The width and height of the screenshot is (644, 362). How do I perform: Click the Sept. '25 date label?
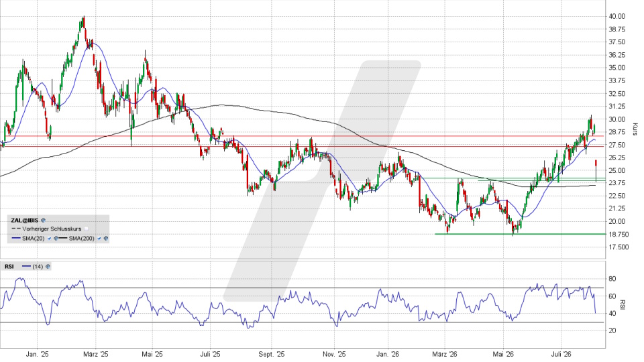point(272,354)
